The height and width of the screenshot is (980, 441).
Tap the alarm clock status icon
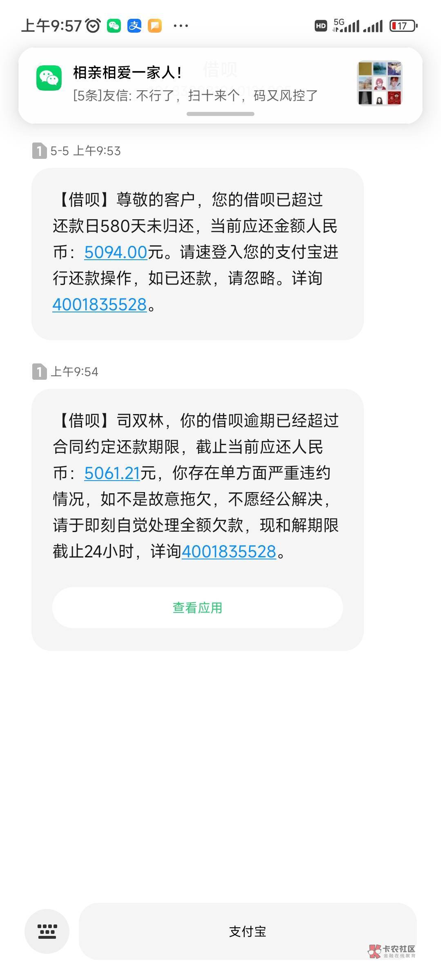[x=93, y=26]
